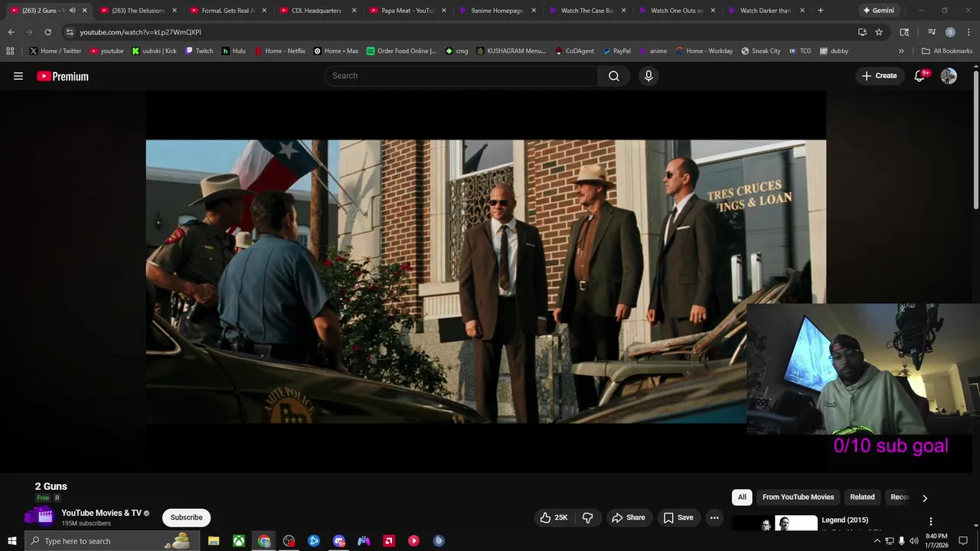Open the AMD software taskbar icon
The image size is (980, 551).
(389, 541)
